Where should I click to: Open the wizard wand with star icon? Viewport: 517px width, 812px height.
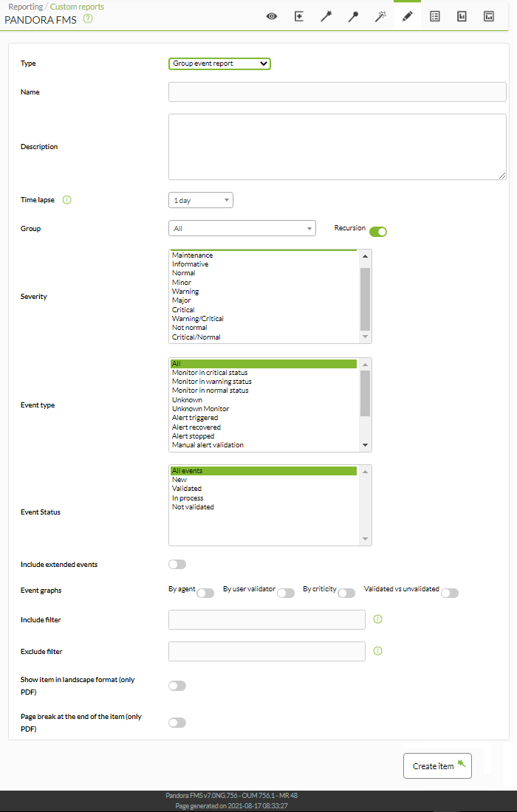coord(326,16)
